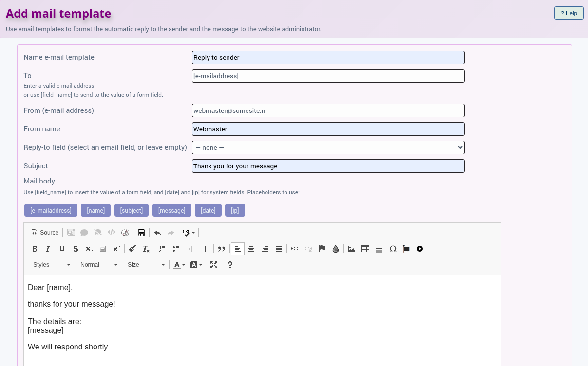Increase indent of the paragraph
Screen dimensions: 588x366
point(206,249)
